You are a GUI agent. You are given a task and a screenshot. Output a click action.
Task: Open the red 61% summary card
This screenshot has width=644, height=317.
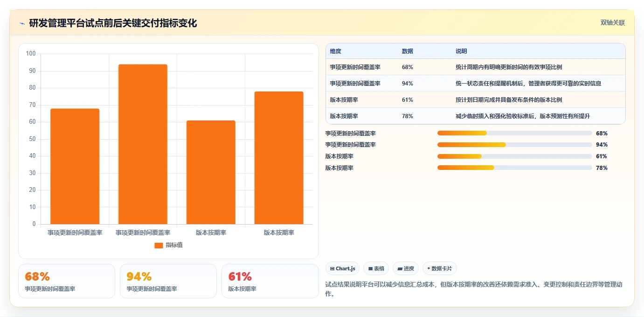click(270, 281)
